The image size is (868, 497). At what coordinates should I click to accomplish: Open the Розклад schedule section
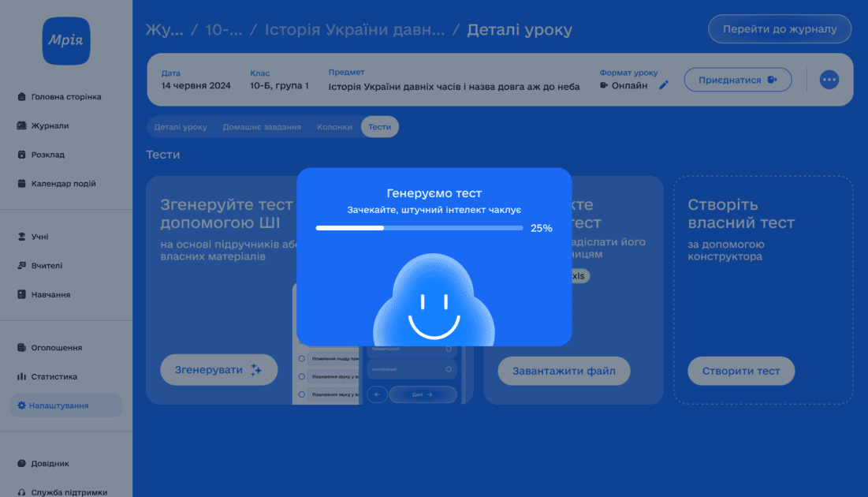click(47, 155)
